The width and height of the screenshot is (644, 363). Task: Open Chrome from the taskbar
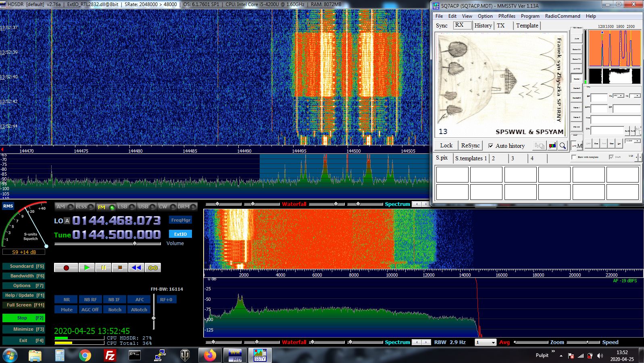[x=85, y=355]
